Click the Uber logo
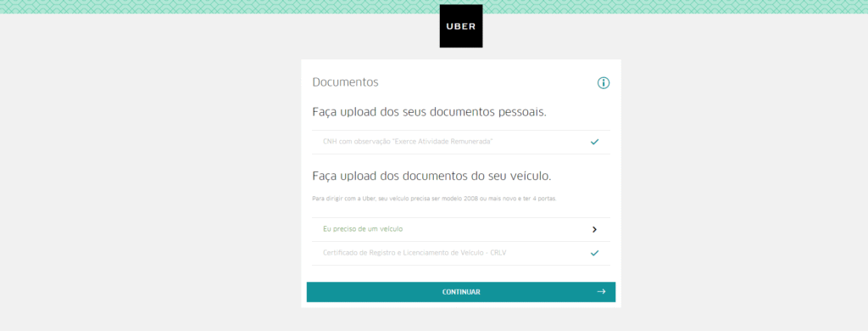 [460, 26]
